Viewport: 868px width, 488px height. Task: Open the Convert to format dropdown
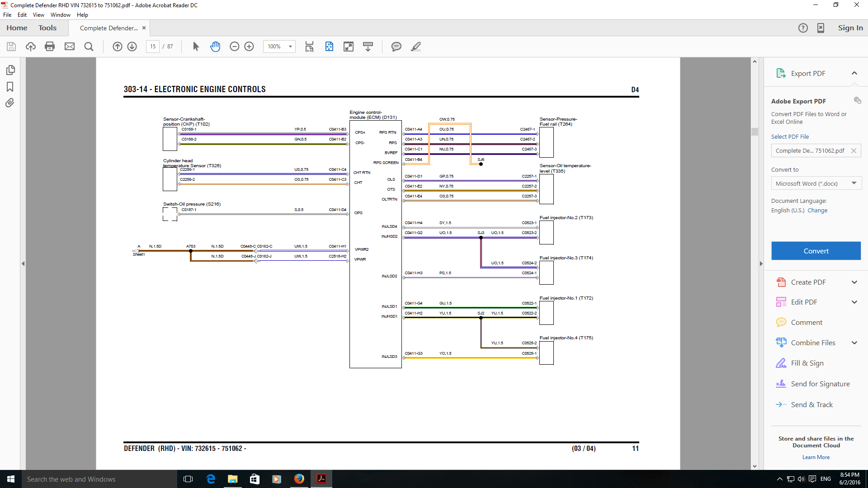(x=816, y=183)
